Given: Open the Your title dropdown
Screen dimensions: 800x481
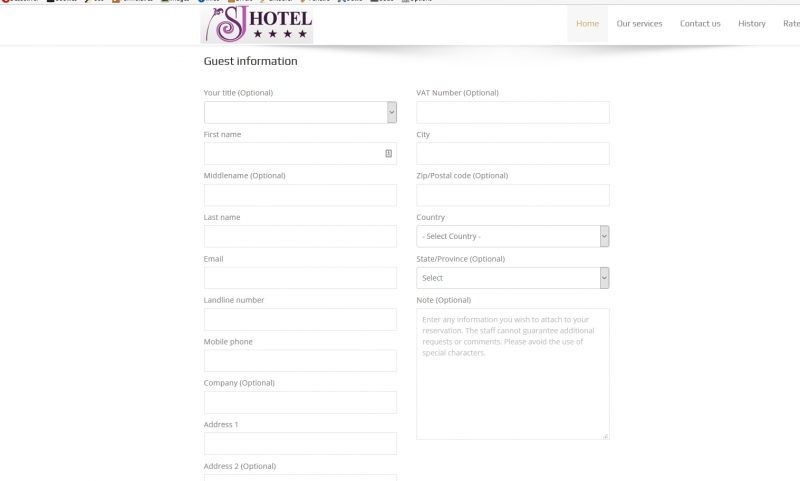Looking at the screenshot, I should pyautogui.click(x=300, y=112).
